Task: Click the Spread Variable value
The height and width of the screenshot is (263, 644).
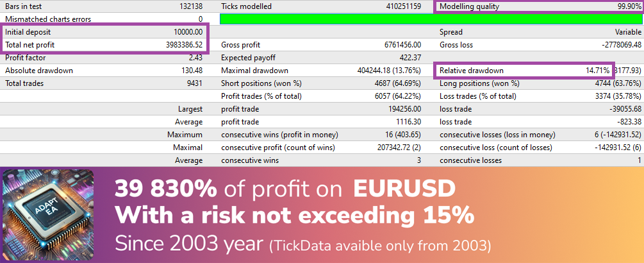Action: (x=628, y=32)
